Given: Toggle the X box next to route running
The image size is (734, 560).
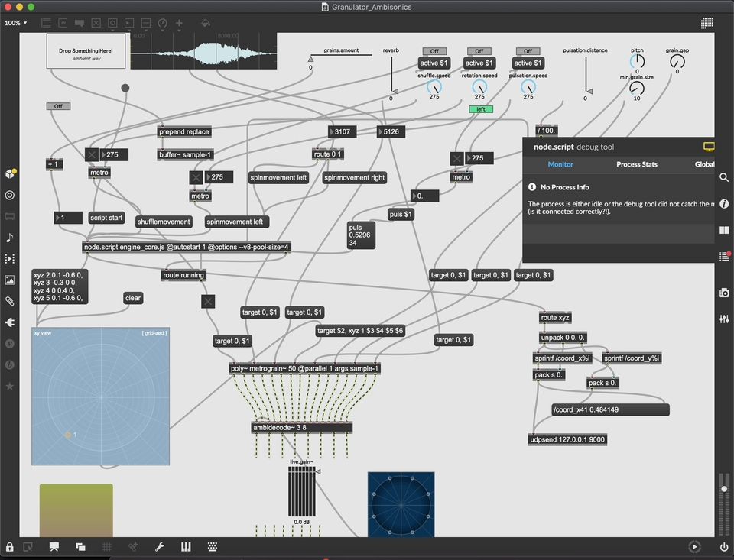Looking at the screenshot, I should pos(208,302).
